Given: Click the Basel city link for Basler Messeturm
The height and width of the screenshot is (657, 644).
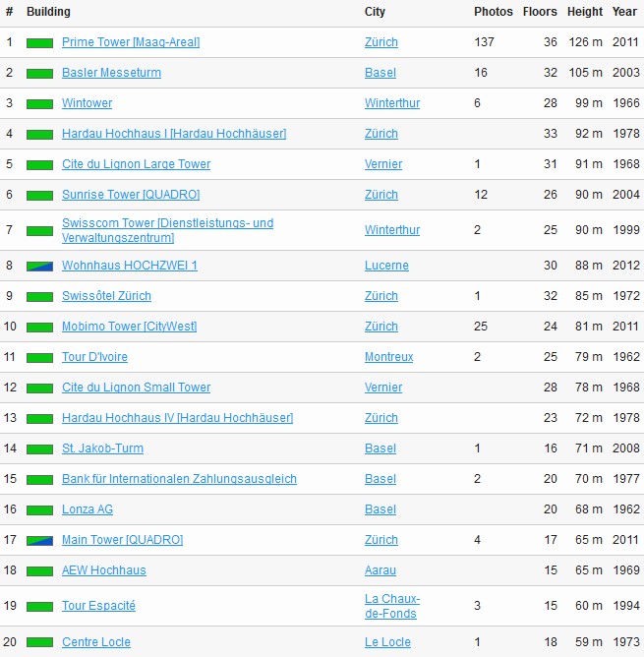Looking at the screenshot, I should pos(381,73).
